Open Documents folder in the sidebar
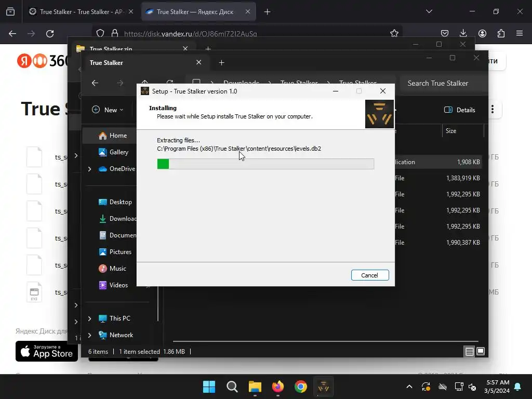Screen dimensions: 532x399 [117, 235]
